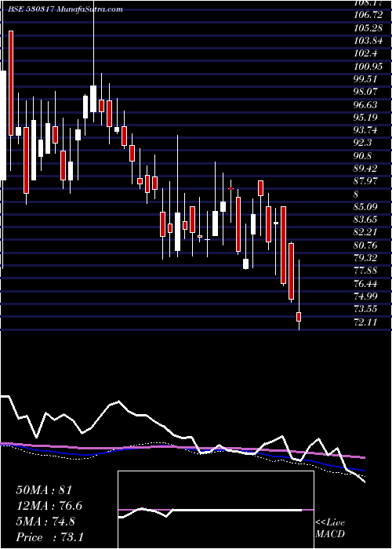Screen dimensions: 392x549
Task: Select the 82.21 price axis label
Action: 365,232
